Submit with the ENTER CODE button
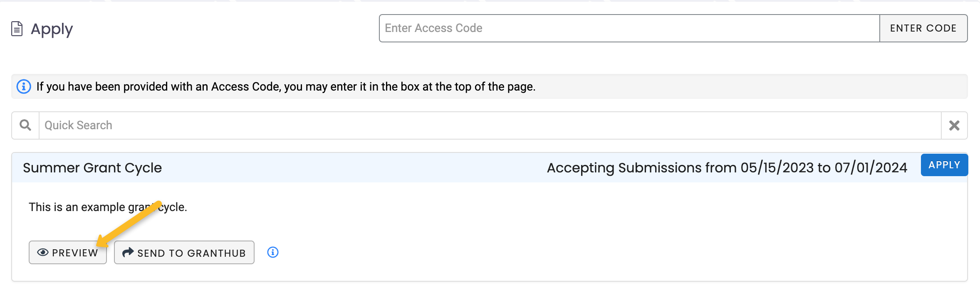This screenshot has width=980, height=285. pyautogui.click(x=923, y=28)
